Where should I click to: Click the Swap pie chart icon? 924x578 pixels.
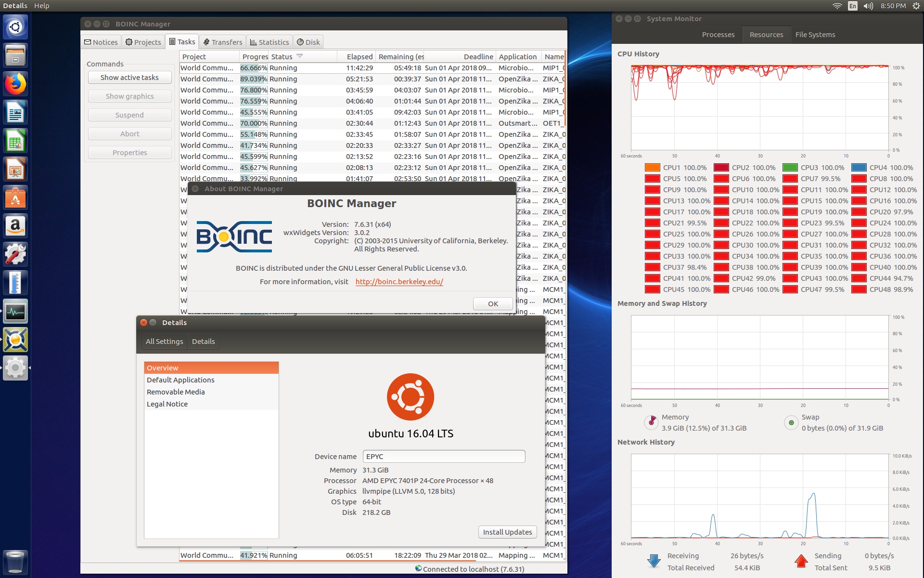(x=791, y=422)
